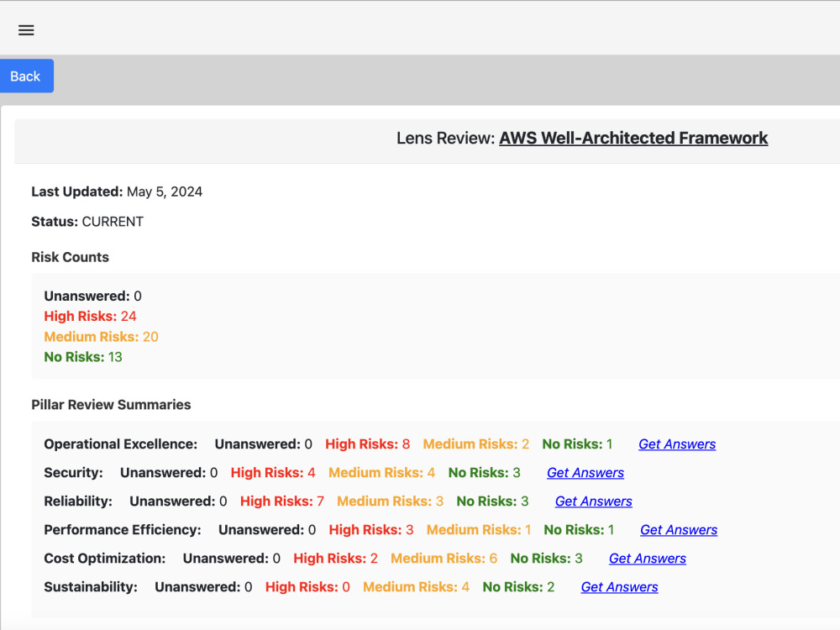
Task: Click High Risks: 8 for Operational Excellence
Action: 367,444
